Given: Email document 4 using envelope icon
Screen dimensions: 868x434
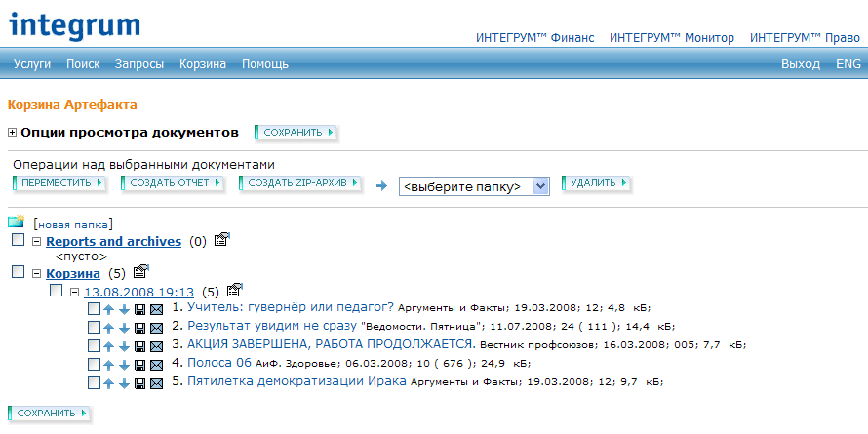Looking at the screenshot, I should click(156, 365).
